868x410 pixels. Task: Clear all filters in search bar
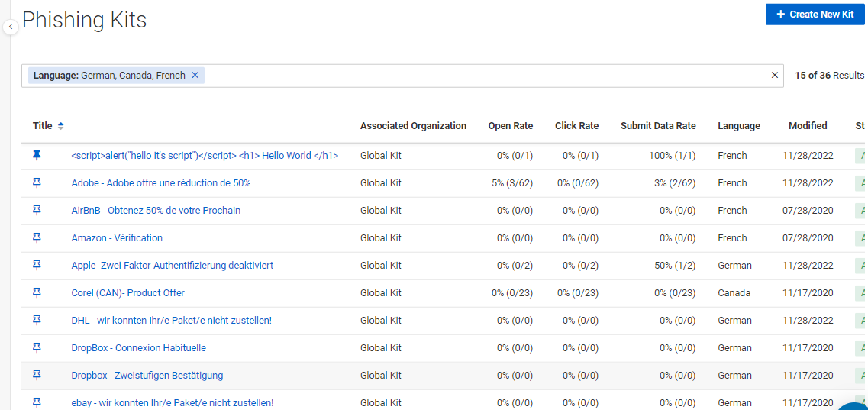[x=774, y=76]
